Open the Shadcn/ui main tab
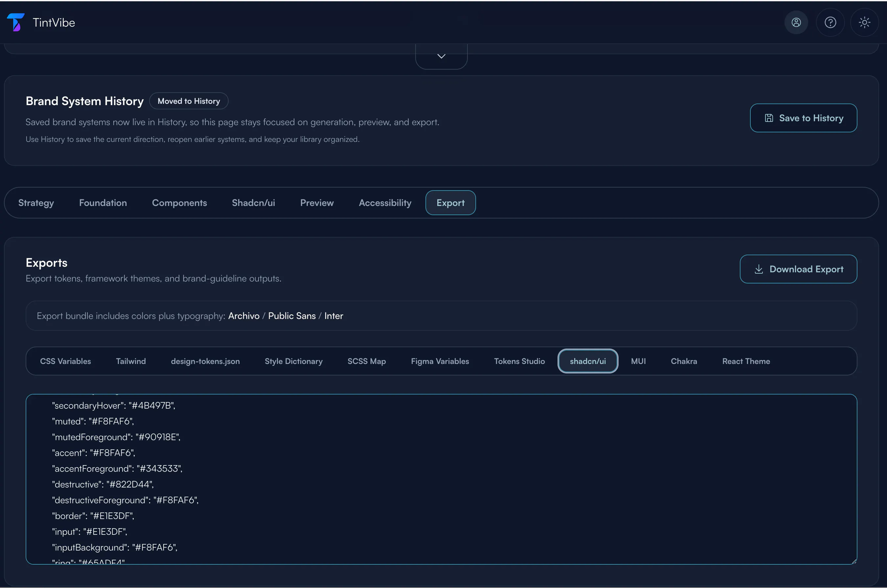Viewport: 887px width, 588px height. click(254, 203)
